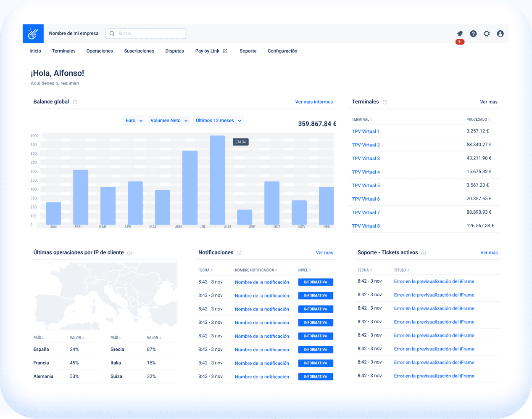Open TPV Virtual 4 terminal link
The image size is (532, 419).
pos(366,172)
